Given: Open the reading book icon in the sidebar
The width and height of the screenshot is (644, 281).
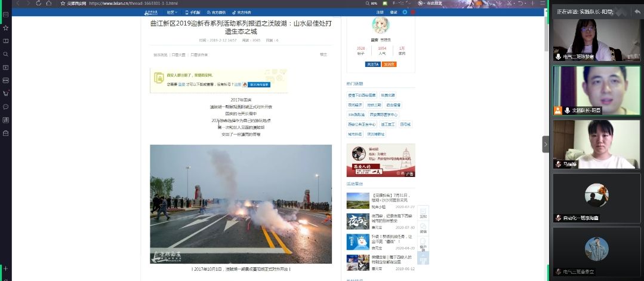Looking at the screenshot, I should (6, 41).
